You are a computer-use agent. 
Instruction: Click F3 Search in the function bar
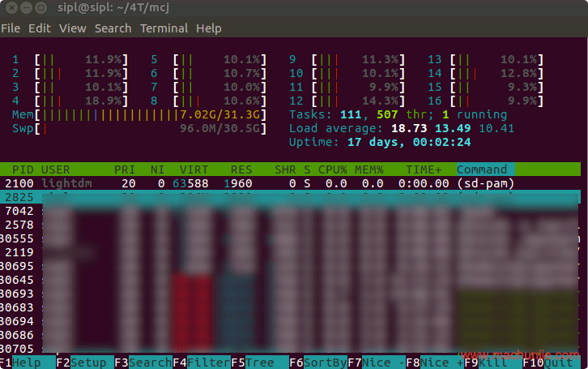pyautogui.click(x=143, y=363)
